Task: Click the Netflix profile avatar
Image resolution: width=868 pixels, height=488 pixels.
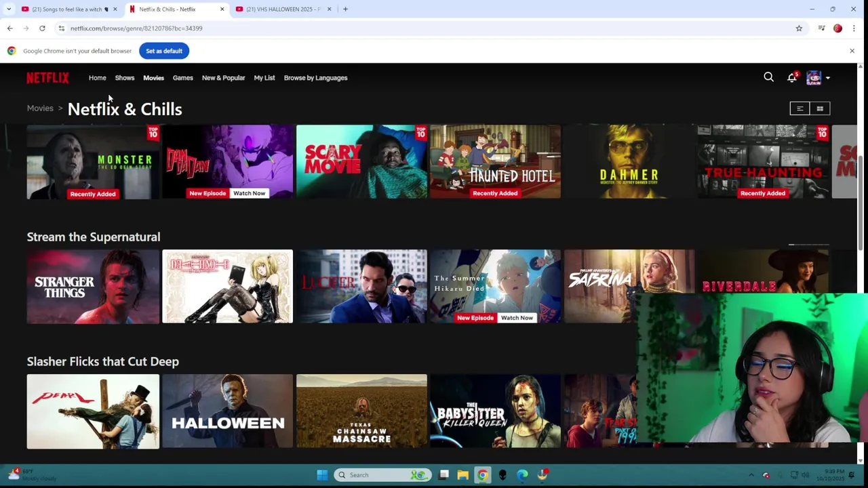Action: (x=814, y=77)
